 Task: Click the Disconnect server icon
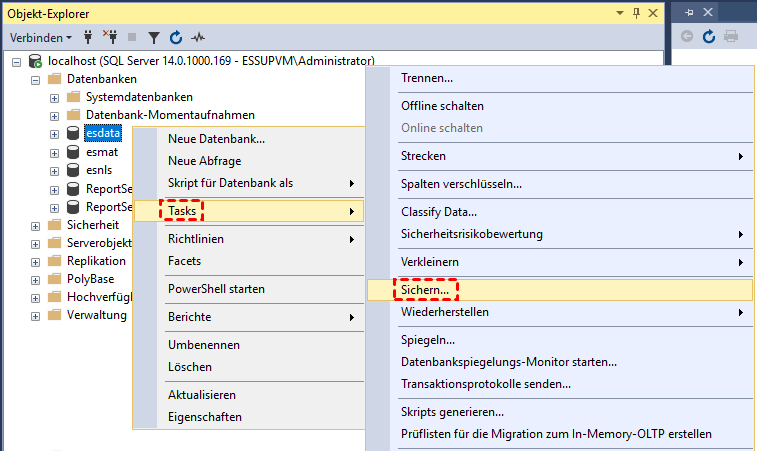(109, 37)
